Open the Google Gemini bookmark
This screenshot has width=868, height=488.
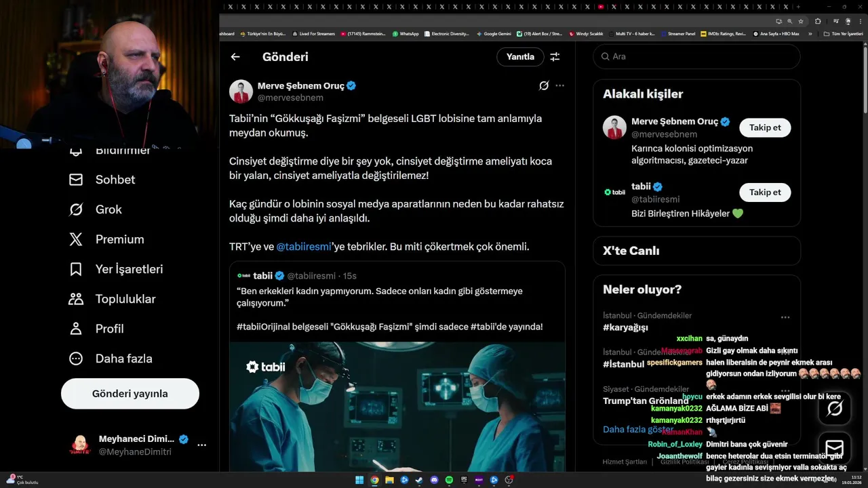(494, 34)
